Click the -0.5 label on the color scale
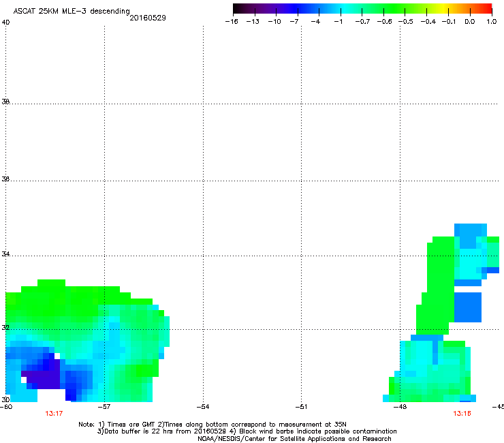The width and height of the screenshot is (504, 443). pyautogui.click(x=406, y=22)
